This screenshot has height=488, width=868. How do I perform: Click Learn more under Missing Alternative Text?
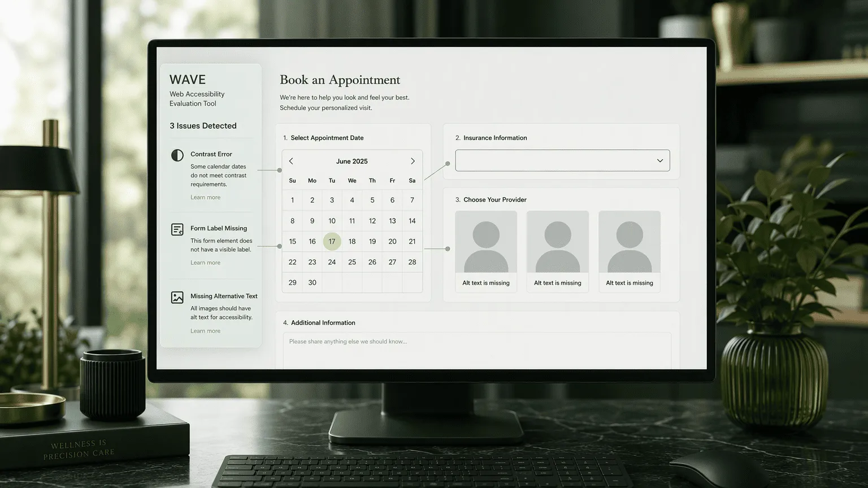(206, 331)
